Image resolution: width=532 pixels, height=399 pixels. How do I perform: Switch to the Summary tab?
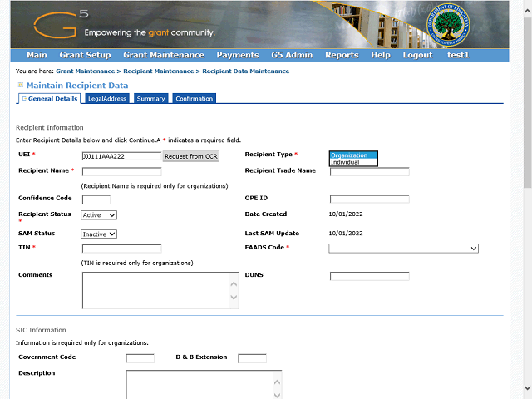151,98
